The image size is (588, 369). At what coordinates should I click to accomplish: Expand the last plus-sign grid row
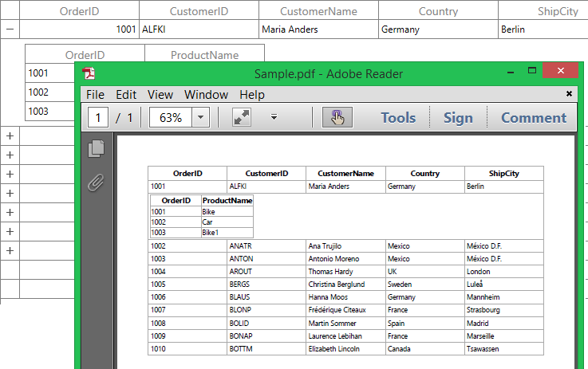[x=10, y=250]
